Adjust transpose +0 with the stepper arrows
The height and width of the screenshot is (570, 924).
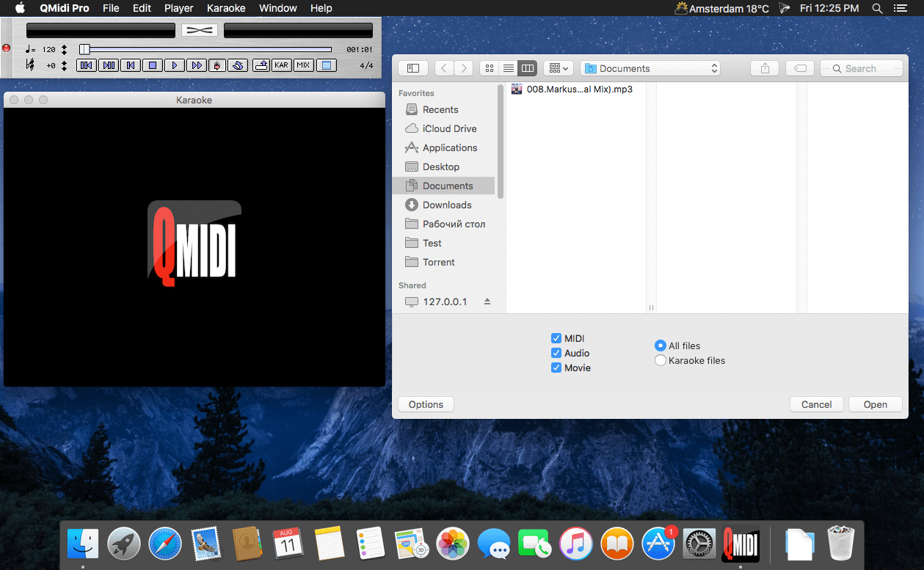pyautogui.click(x=65, y=65)
